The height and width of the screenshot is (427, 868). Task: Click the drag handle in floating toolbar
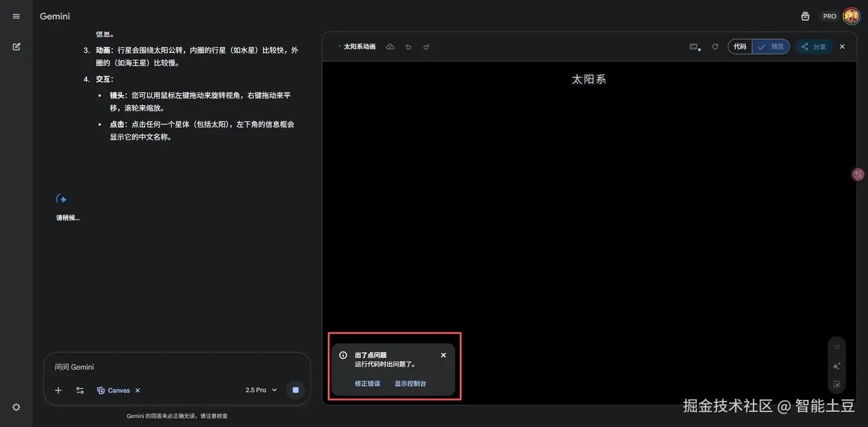(x=837, y=347)
